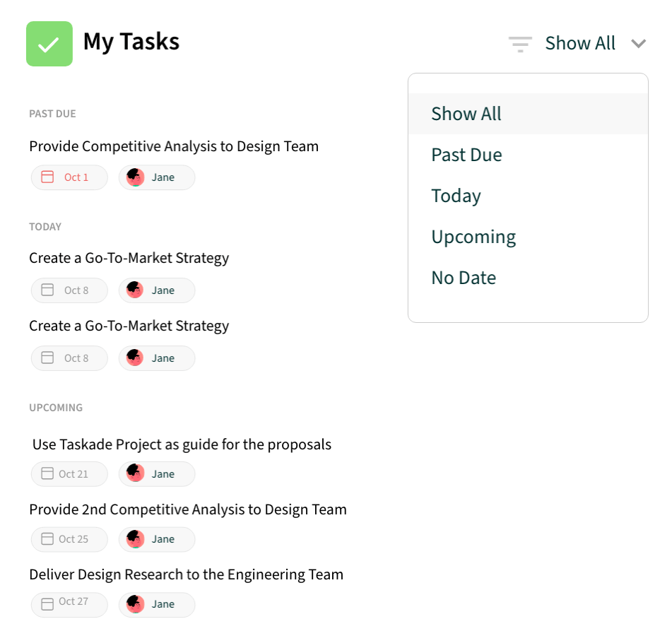
Task: Click Jane's avatar on the second Go-To-Market task
Action: click(134, 358)
